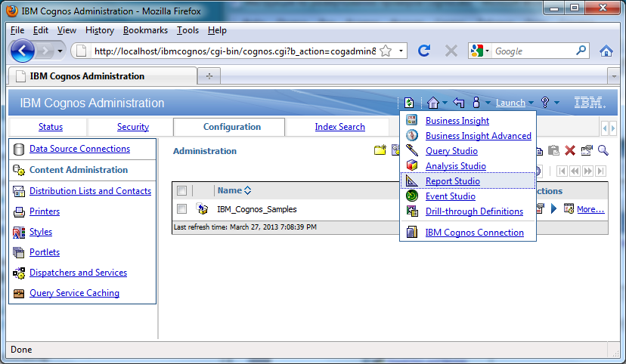Screen dimensions: 626x364
Task: Click the Cognos header home icon
Action: pyautogui.click(x=432, y=103)
